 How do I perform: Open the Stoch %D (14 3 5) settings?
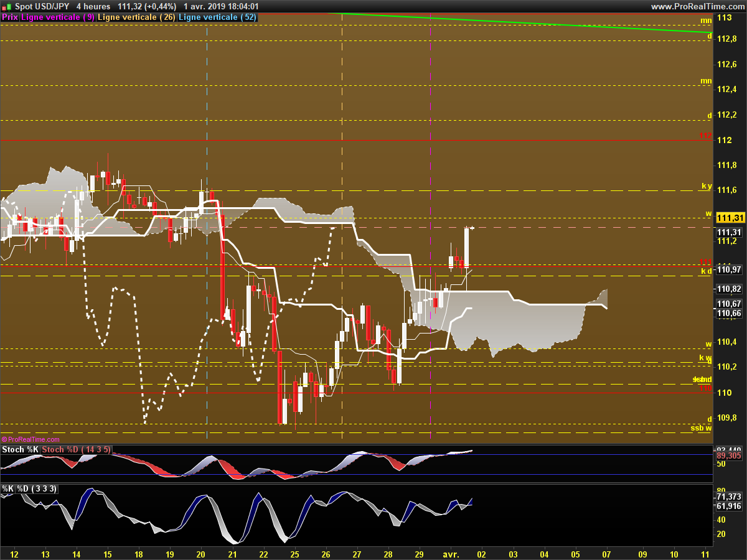tap(77, 449)
